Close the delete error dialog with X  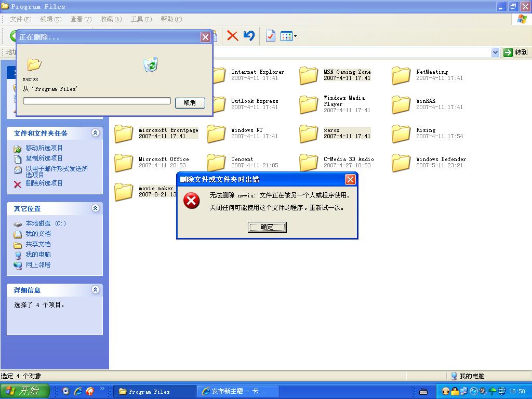point(350,179)
